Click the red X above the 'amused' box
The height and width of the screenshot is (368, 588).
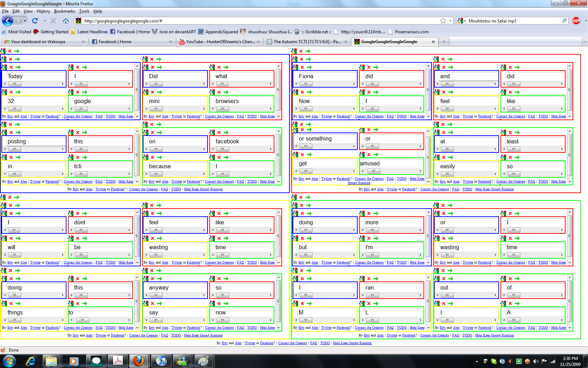click(x=369, y=155)
